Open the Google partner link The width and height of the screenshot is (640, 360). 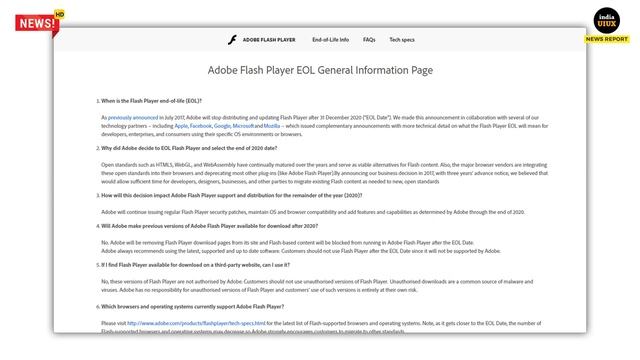pyautogui.click(x=222, y=126)
